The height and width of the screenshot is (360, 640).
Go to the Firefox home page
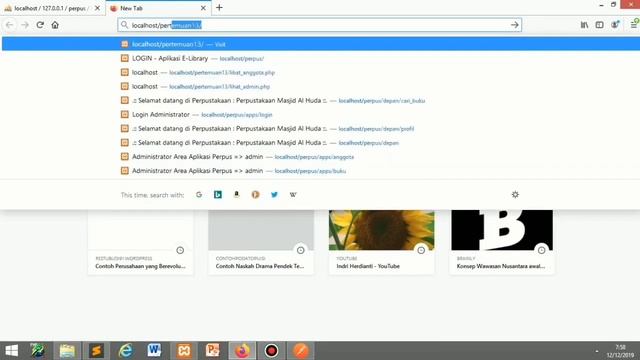tap(55, 25)
